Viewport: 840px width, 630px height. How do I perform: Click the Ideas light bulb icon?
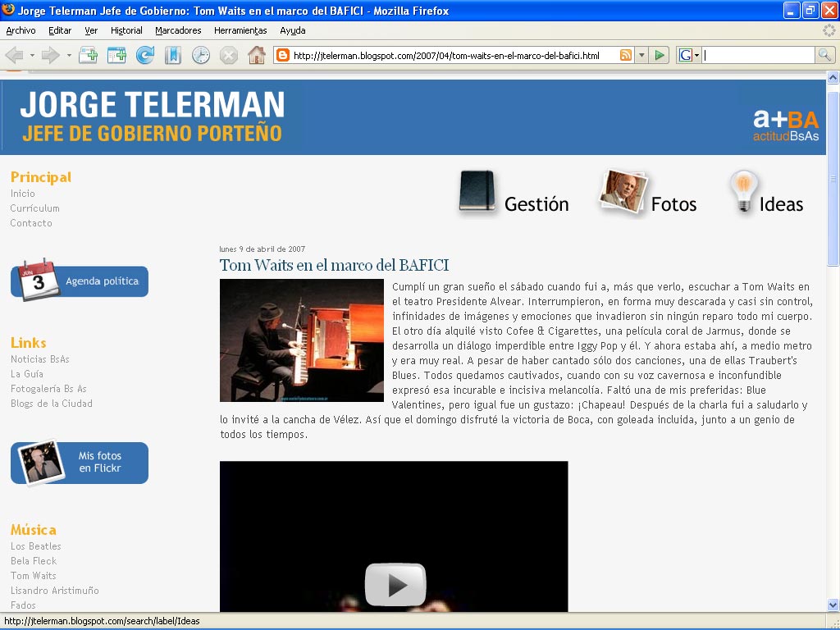743,192
